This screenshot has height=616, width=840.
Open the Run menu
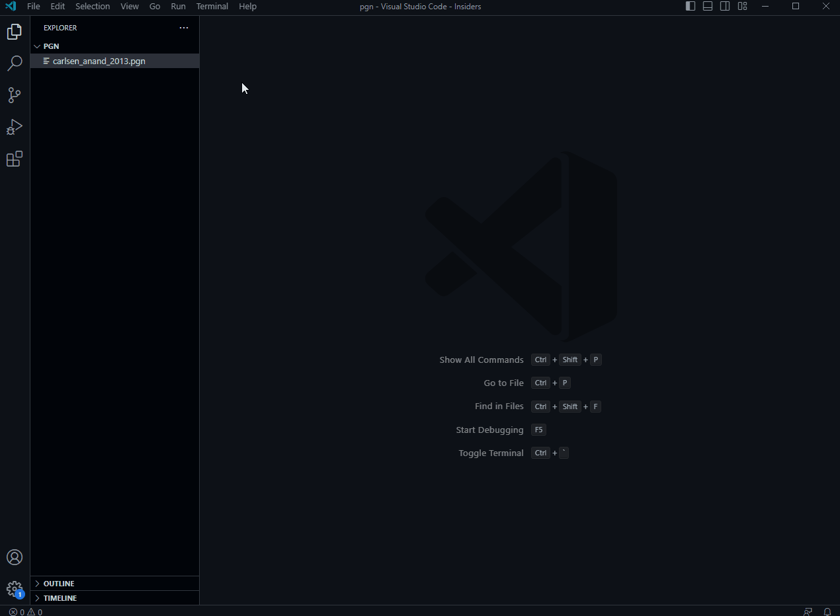178,6
